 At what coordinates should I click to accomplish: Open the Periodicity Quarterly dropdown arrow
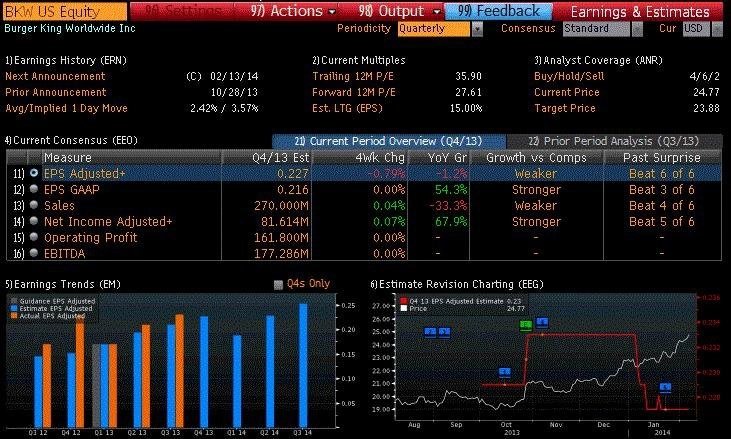477,29
